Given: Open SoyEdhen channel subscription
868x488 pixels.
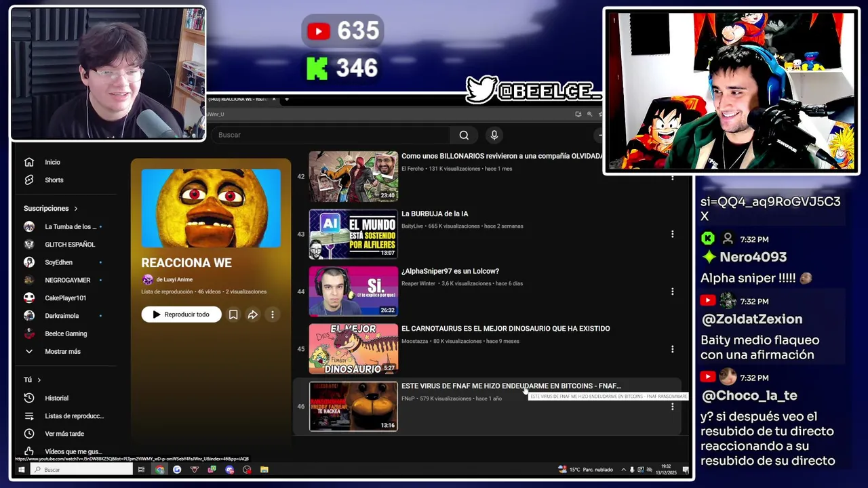Looking at the screenshot, I should pyautogui.click(x=58, y=262).
